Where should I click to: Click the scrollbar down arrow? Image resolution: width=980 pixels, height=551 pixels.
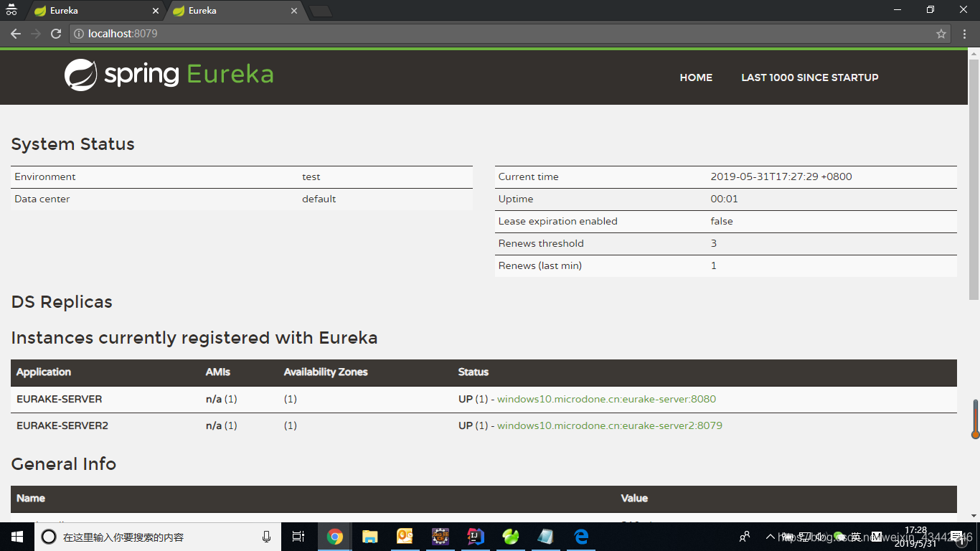pyautogui.click(x=974, y=515)
